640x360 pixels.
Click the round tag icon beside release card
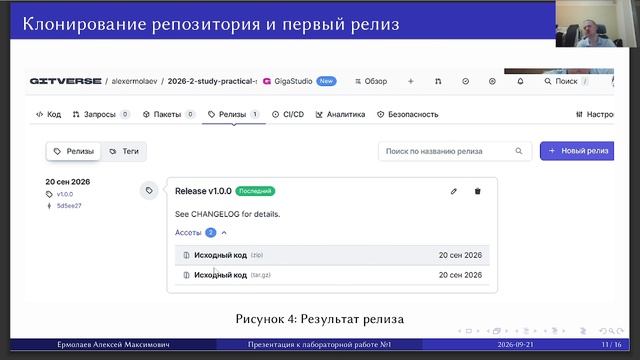click(x=149, y=191)
